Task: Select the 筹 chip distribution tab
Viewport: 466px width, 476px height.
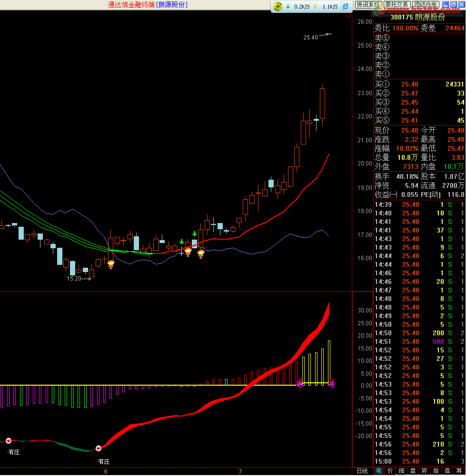Action: [459, 471]
